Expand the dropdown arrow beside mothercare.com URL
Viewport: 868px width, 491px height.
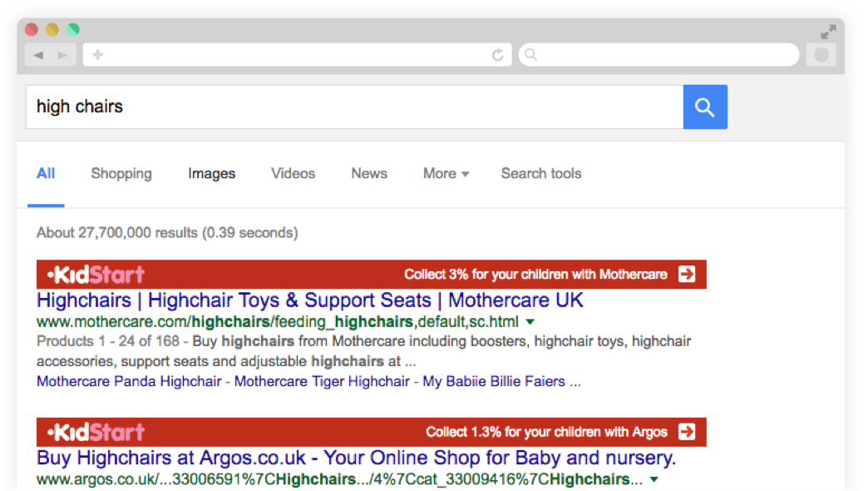[x=530, y=322]
